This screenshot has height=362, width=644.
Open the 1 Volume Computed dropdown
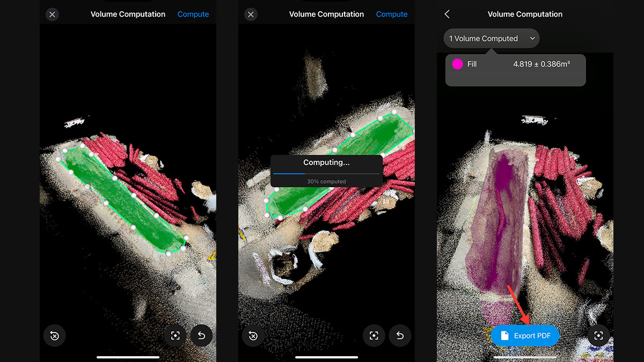tap(491, 38)
